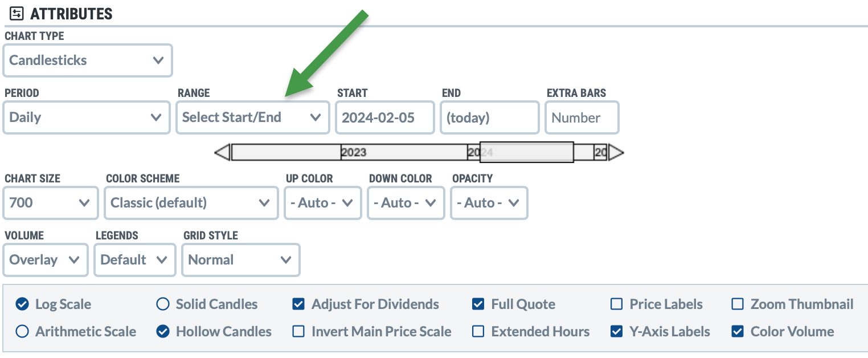Select the Solid Candles option

tap(163, 304)
